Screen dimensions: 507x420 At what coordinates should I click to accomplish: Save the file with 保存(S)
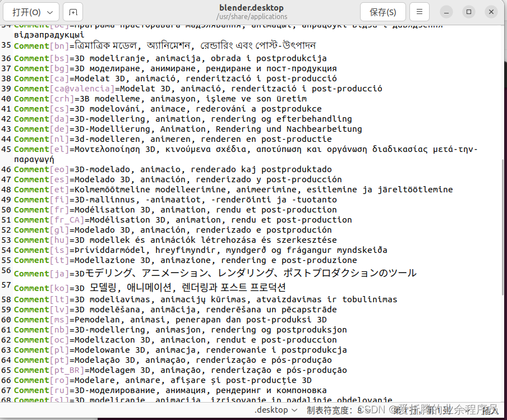(383, 12)
